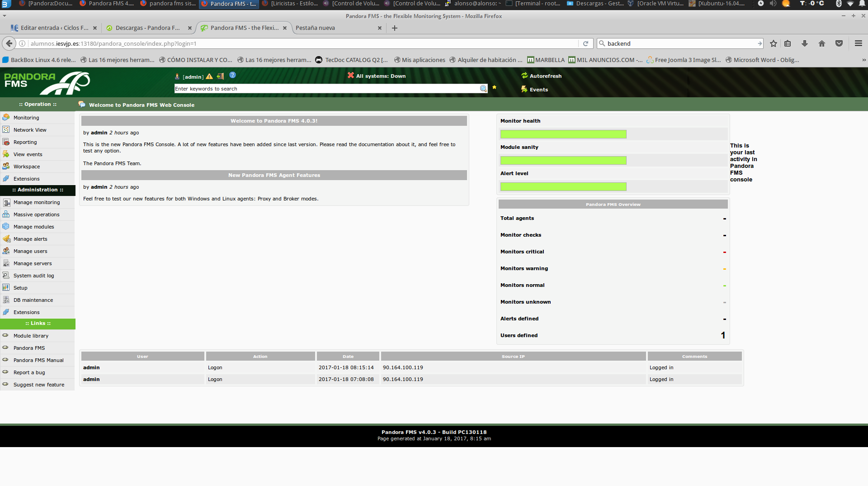Click the Pocket icon in Firefox toolbar
The image size is (868, 486).
[x=839, y=43]
